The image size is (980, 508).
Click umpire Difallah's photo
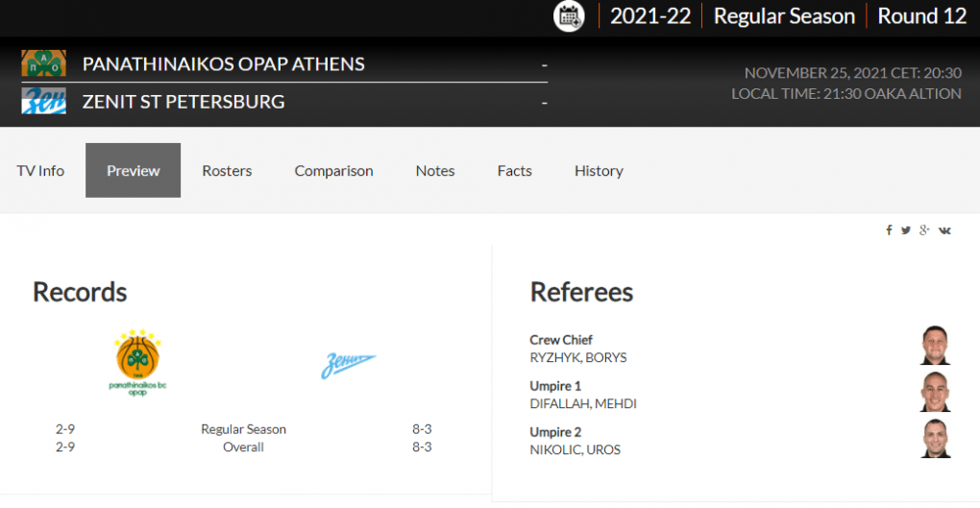tap(935, 393)
